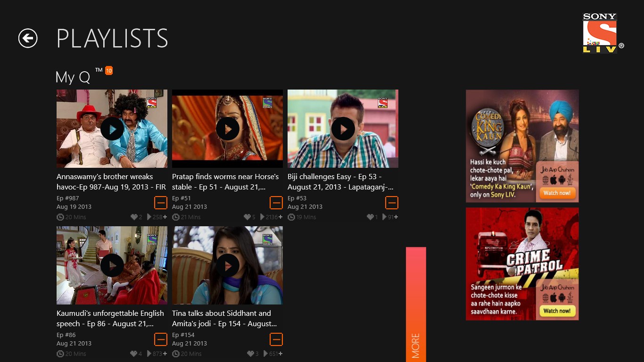Click the Ep #154 label

pos(183,335)
